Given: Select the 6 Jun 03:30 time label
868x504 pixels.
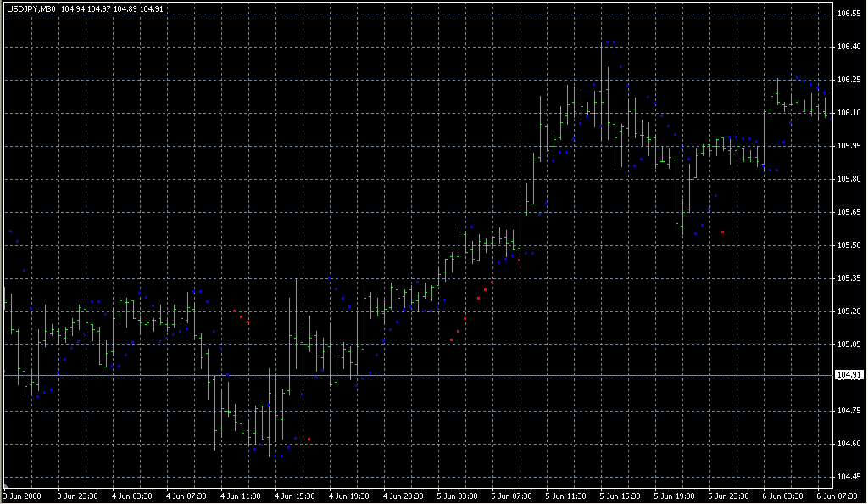Looking at the screenshot, I should click(x=782, y=496).
